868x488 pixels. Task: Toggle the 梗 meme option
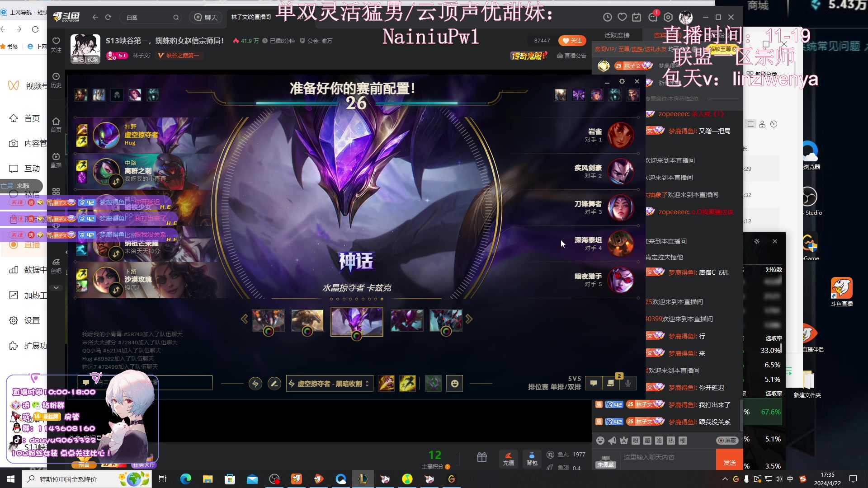683,441
